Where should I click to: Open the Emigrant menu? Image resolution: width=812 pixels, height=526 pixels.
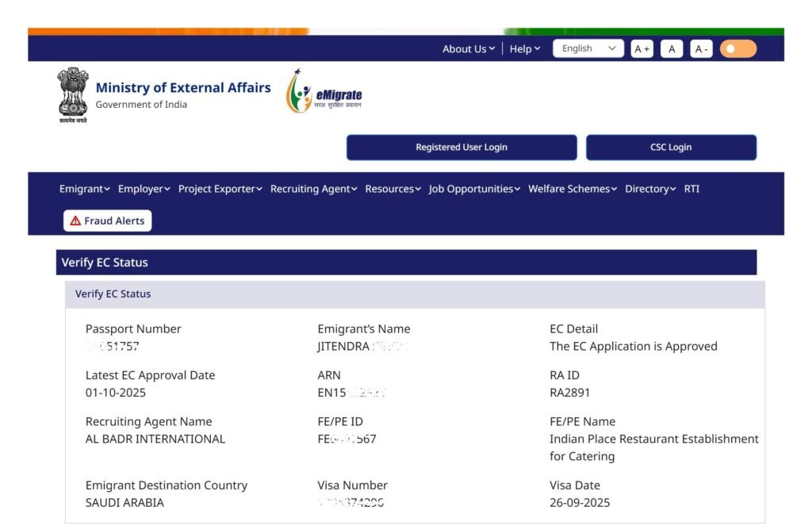[85, 189]
